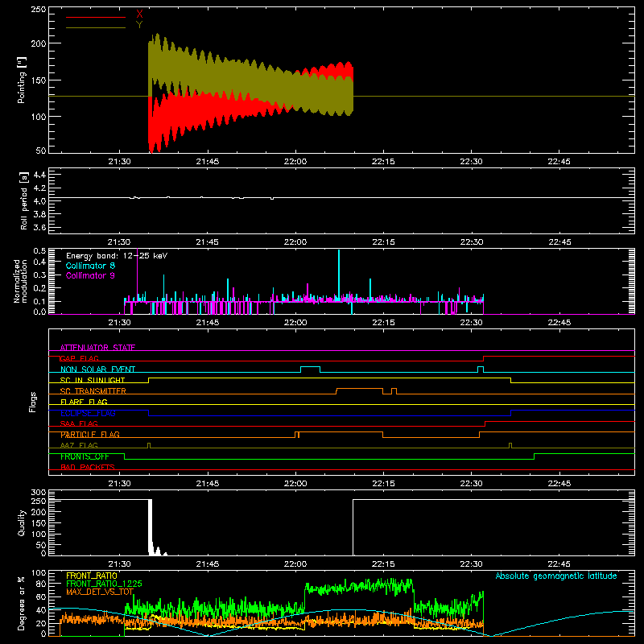This screenshot has width=644, height=644.
Task: Select the GAP_FLAG label
Action: tap(79, 358)
